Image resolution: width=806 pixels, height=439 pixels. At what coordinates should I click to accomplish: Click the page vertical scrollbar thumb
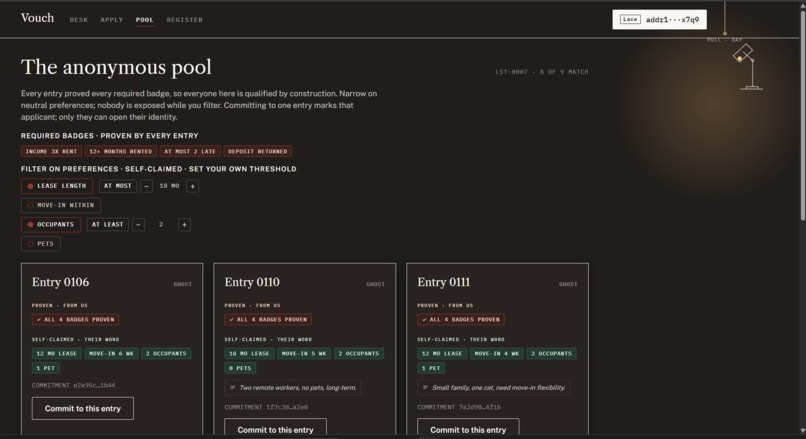click(x=802, y=116)
